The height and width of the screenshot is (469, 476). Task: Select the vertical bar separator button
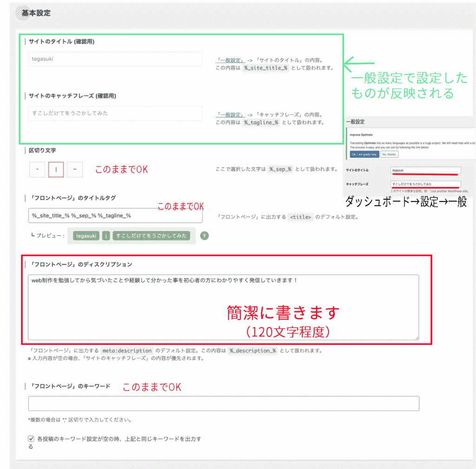click(x=56, y=170)
